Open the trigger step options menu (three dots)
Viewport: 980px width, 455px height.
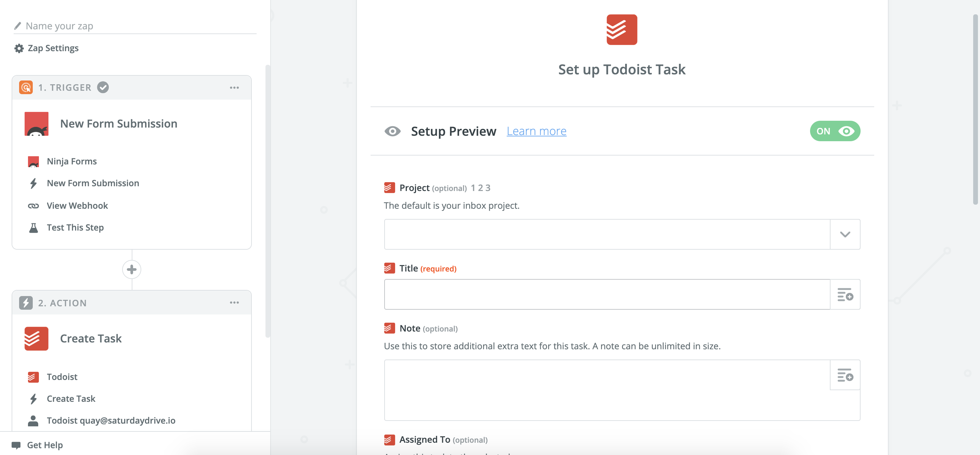point(235,87)
